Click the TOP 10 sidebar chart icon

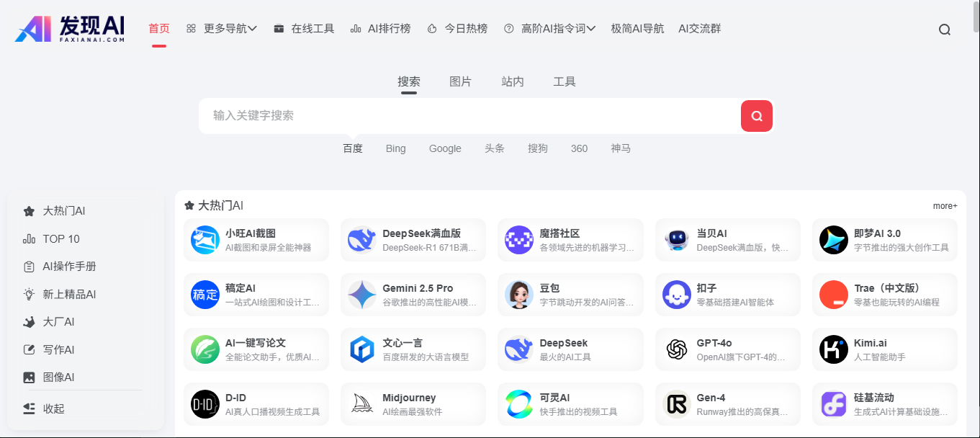[29, 239]
